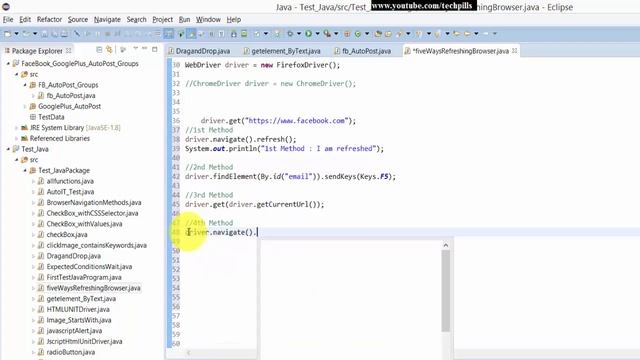Click the Save All toolbar icon

54,34
